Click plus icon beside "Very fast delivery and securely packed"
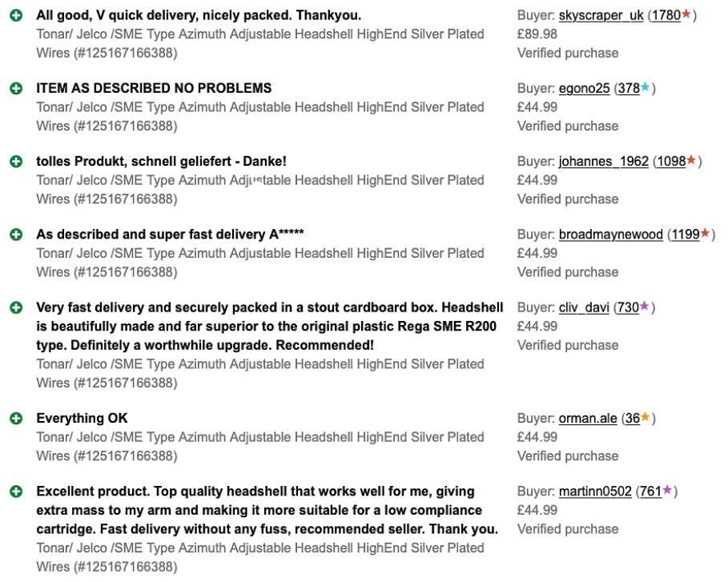This screenshot has height=582, width=728. coord(16,308)
